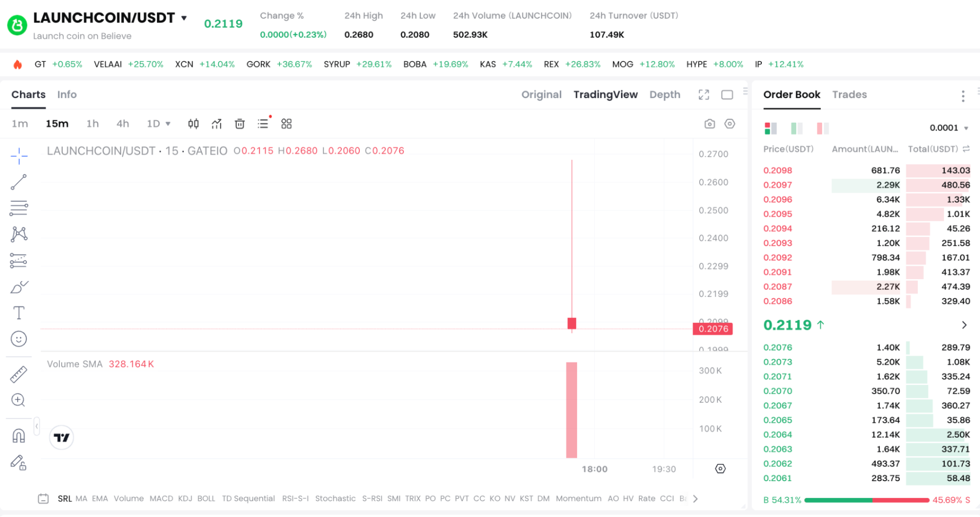Screen dimensions: 980x517
Task: Select the trend line drawing tool
Action: tap(19, 182)
